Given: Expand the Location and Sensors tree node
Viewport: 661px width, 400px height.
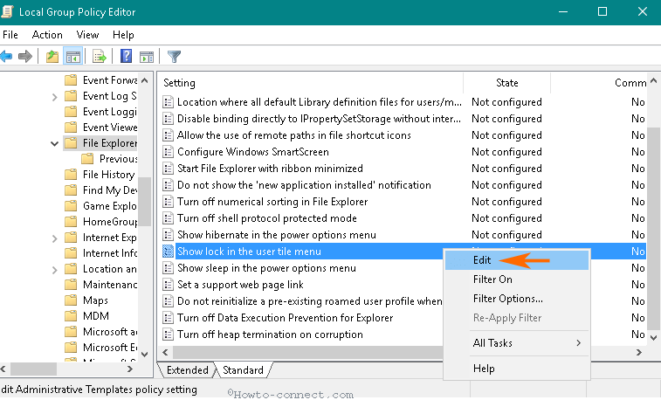Looking at the screenshot, I should coord(54,270).
